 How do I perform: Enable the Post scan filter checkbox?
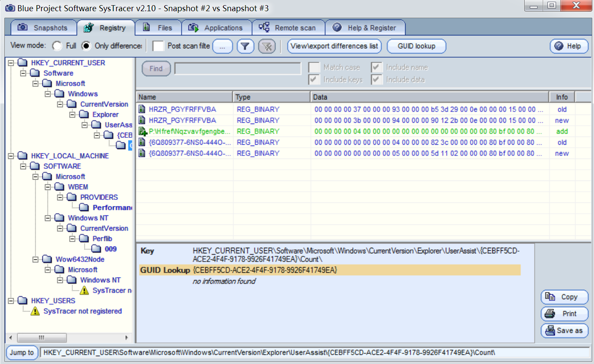tap(159, 46)
